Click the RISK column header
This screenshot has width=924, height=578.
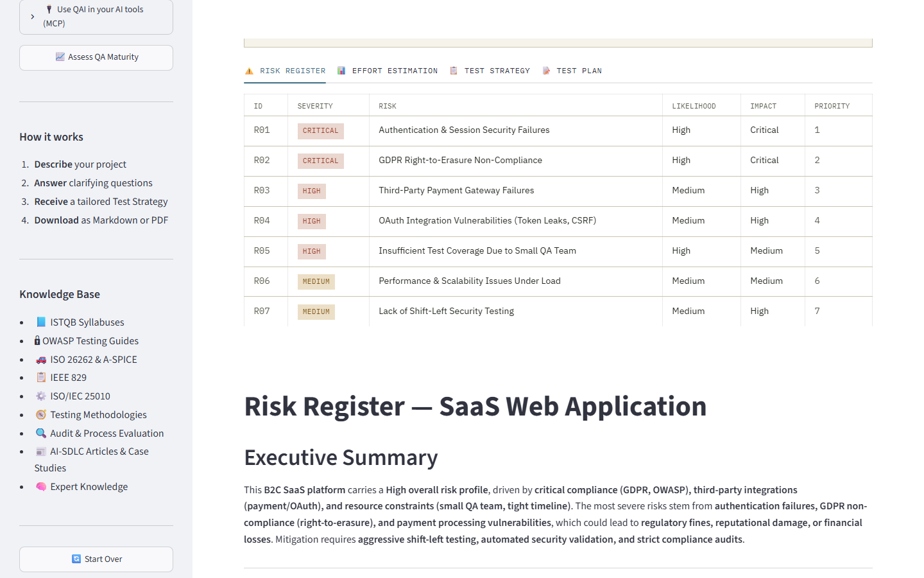coord(388,106)
